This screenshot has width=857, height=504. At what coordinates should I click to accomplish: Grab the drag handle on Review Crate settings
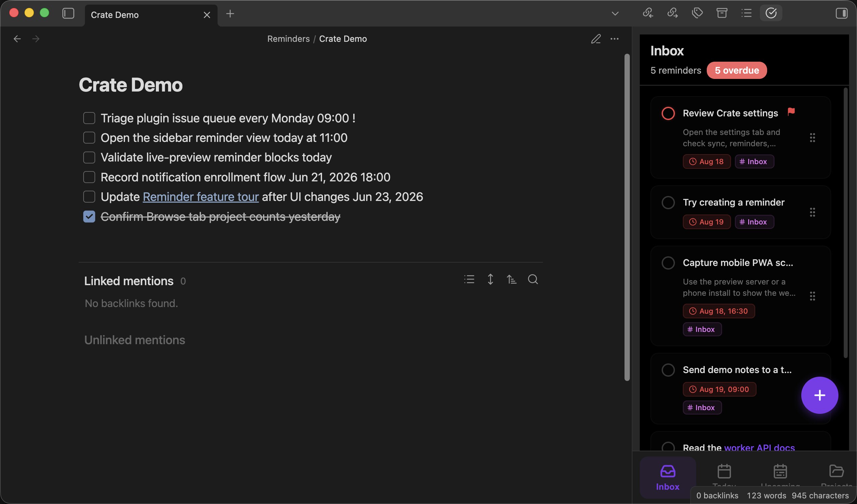pyautogui.click(x=812, y=138)
